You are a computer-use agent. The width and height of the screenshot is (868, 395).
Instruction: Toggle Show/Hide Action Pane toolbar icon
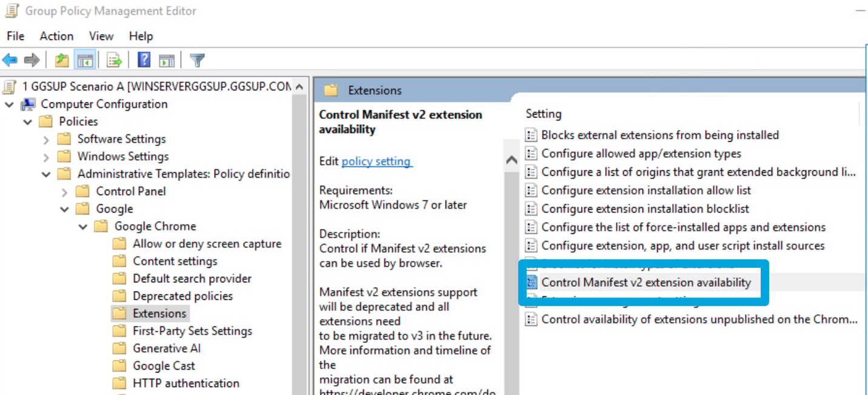click(167, 60)
